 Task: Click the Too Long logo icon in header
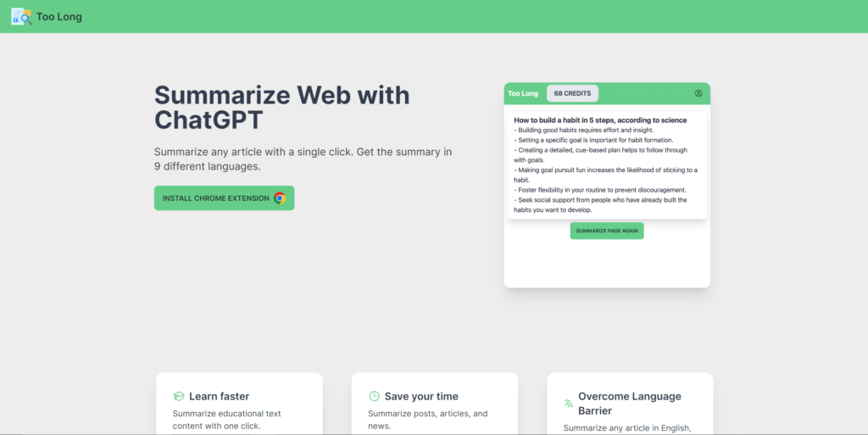[x=21, y=16]
